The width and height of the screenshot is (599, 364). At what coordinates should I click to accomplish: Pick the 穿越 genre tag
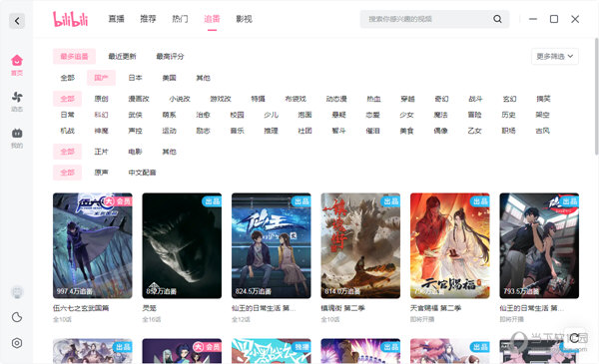407,99
